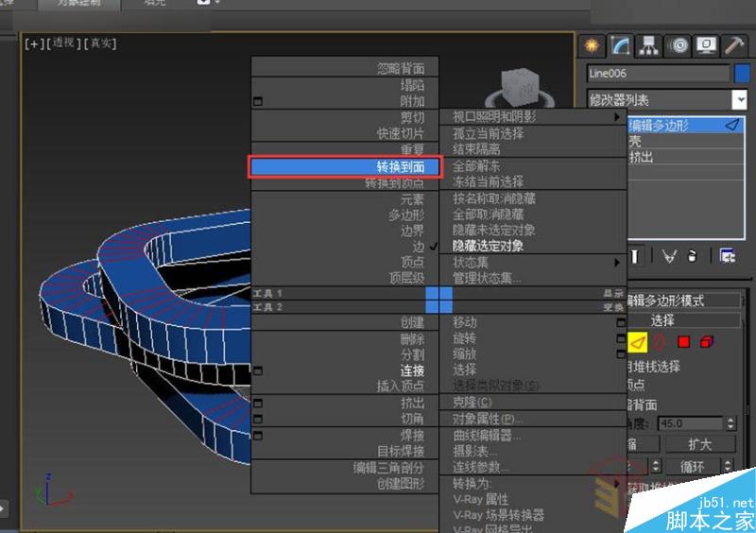This screenshot has width=756, height=533.
Task: Click the 循环 loop selection button
Action: click(x=693, y=467)
